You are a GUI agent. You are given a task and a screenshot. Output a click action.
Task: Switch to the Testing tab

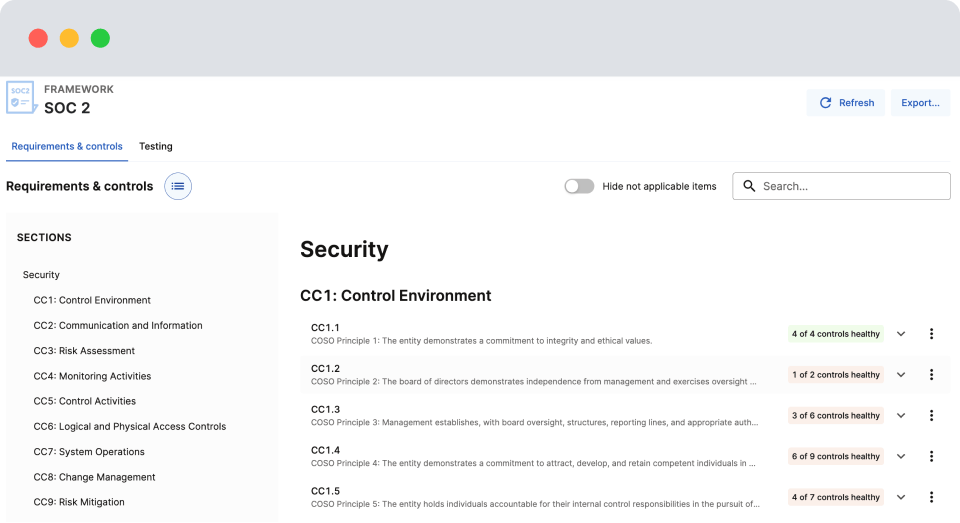pos(156,146)
